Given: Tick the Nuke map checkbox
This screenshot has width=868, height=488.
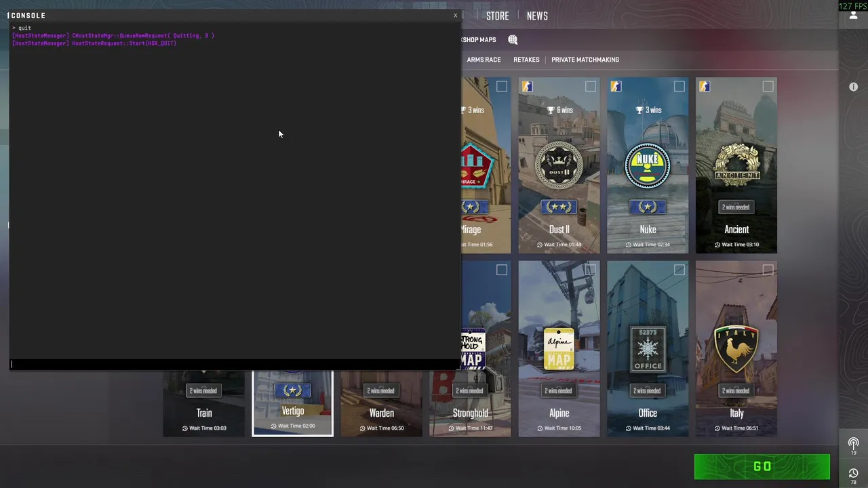Looking at the screenshot, I should click(x=679, y=86).
